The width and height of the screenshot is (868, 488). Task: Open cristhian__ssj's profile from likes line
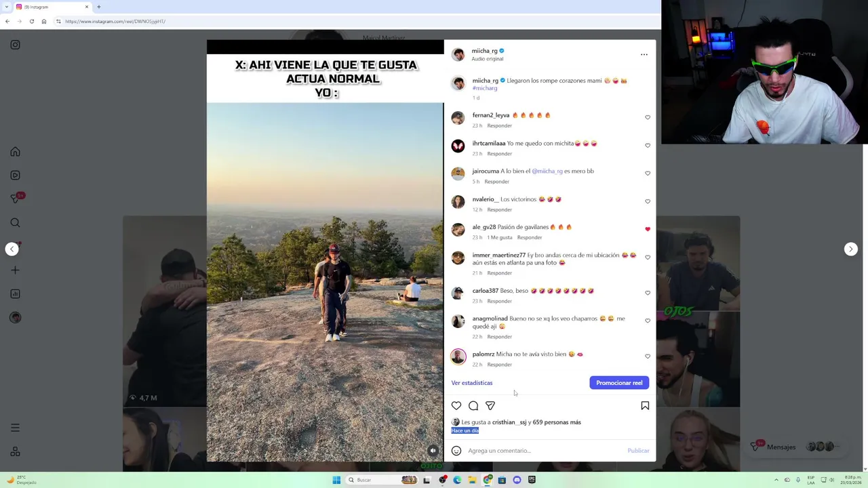coord(509,422)
